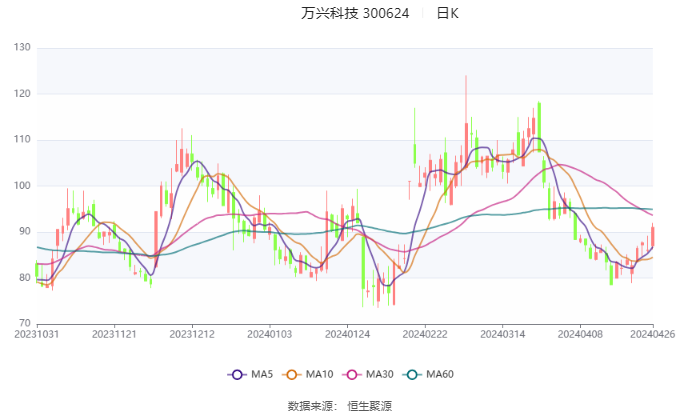Toggle the MA5 legend circle marker

tap(237, 374)
